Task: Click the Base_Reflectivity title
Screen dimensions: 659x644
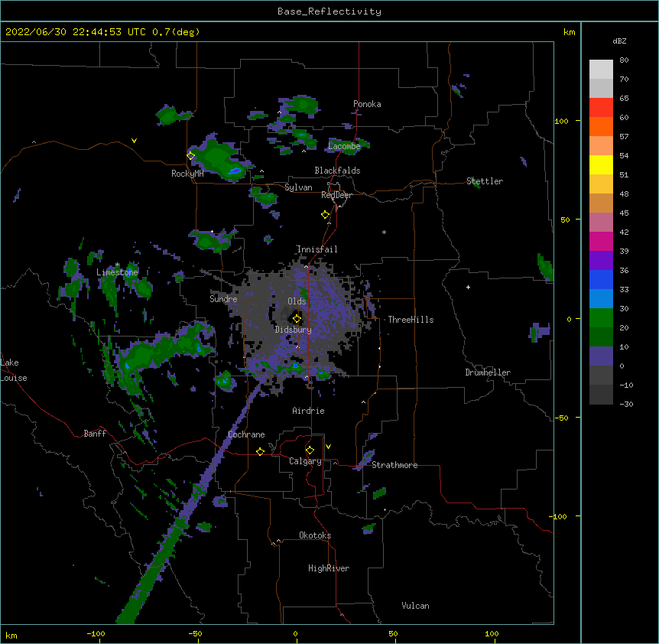Action: click(x=329, y=11)
